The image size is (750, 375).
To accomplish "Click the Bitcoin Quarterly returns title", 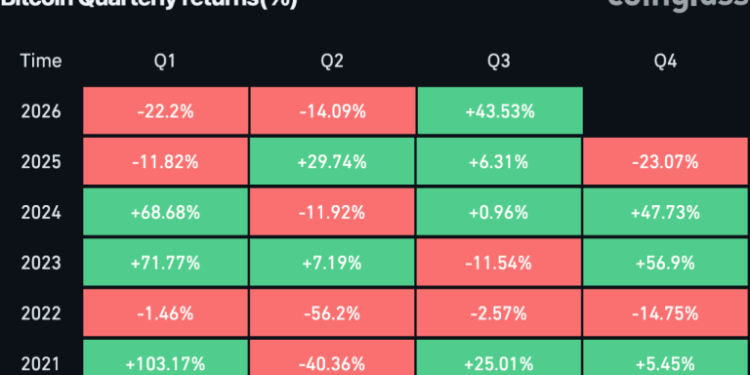I will coord(149,4).
